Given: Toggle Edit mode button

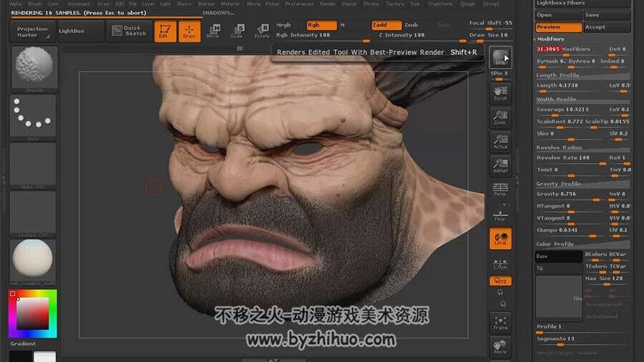Looking at the screenshot, I should point(165,31).
